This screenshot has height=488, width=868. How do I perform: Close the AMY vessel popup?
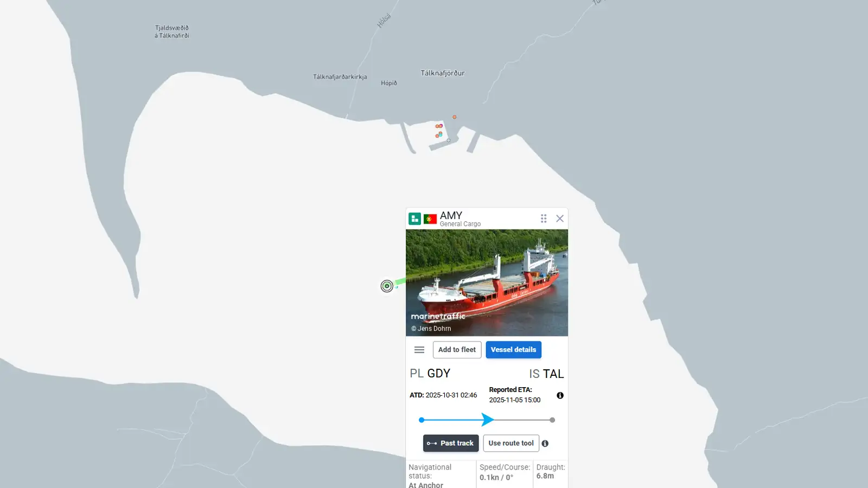[560, 219]
